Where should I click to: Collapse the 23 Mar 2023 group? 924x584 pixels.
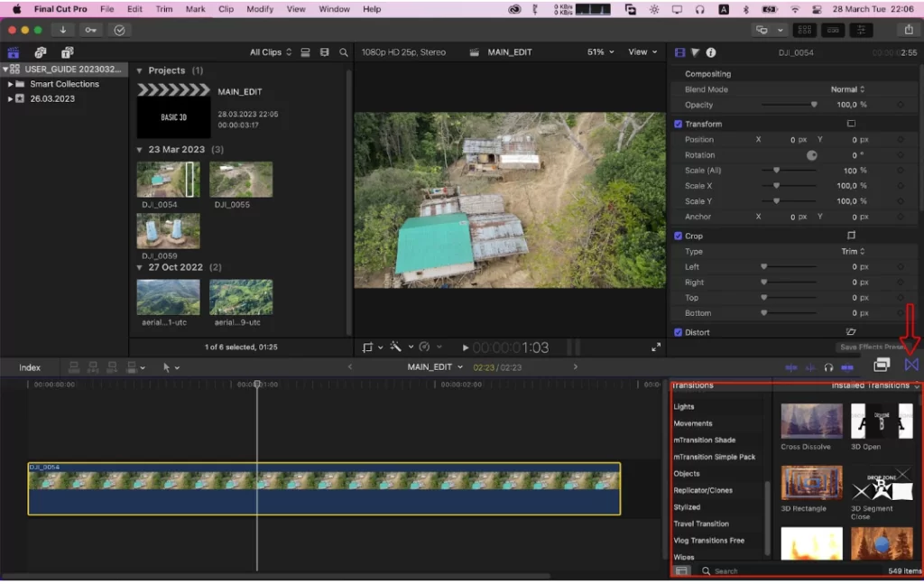click(x=140, y=150)
